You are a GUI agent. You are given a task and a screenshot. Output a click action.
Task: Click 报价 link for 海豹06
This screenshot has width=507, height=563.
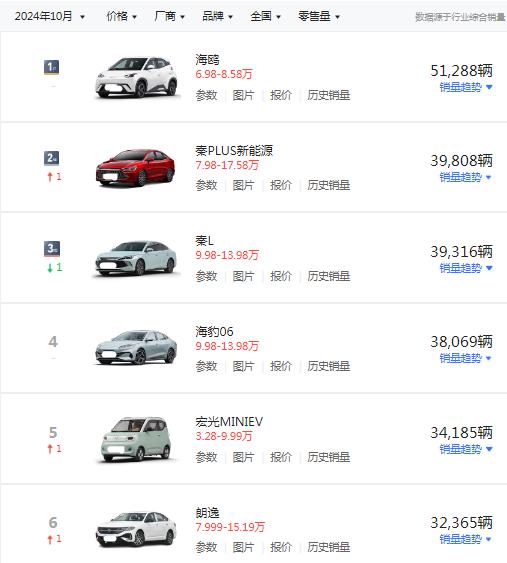point(281,366)
